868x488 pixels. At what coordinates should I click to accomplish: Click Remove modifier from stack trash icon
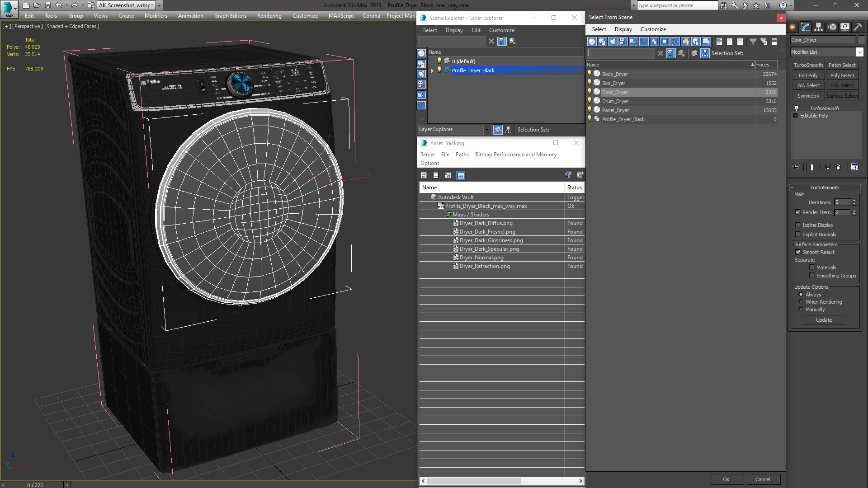click(839, 167)
